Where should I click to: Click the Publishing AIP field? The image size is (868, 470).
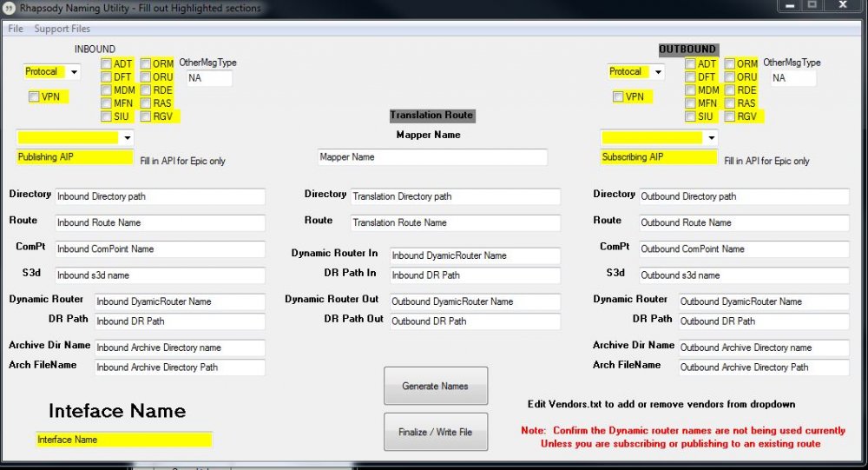click(x=75, y=157)
